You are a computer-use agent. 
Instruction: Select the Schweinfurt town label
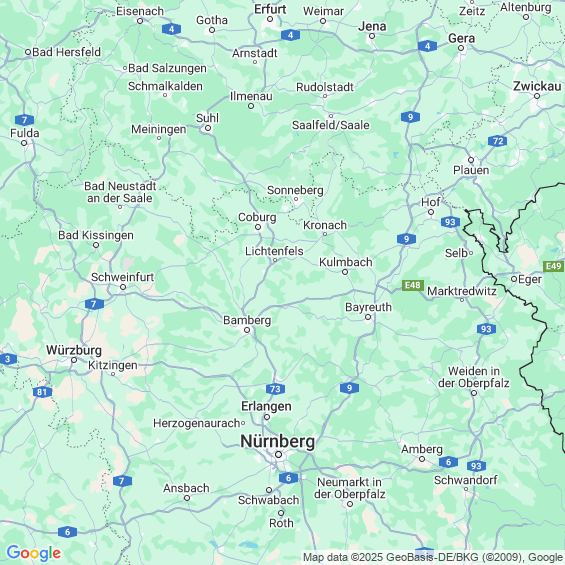coord(123,277)
